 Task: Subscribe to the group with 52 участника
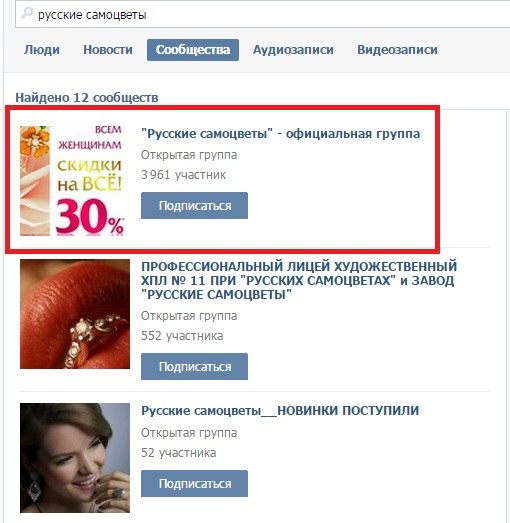(x=194, y=484)
